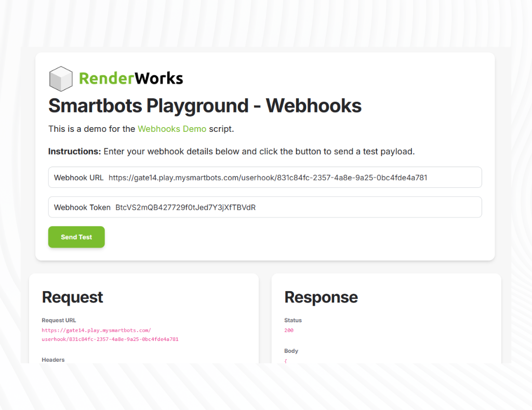Image resolution: width=532 pixels, height=410 pixels.
Task: Click the Instructions paragraph text
Action: click(x=231, y=151)
